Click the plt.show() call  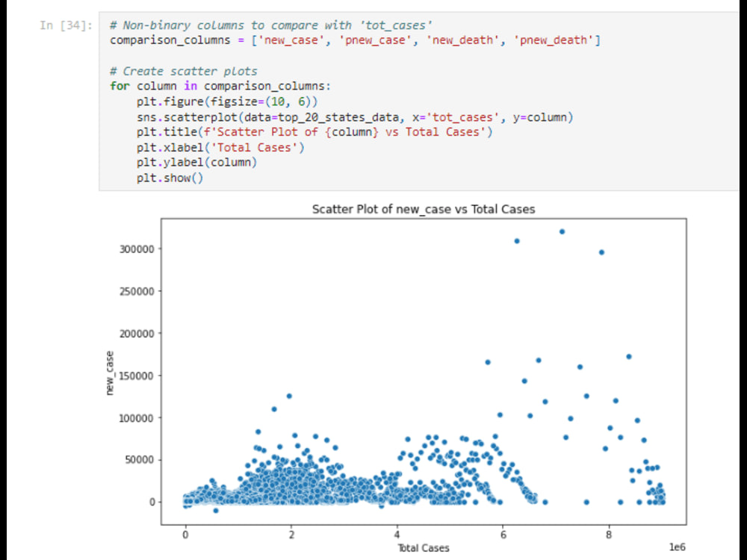pyautogui.click(x=172, y=178)
